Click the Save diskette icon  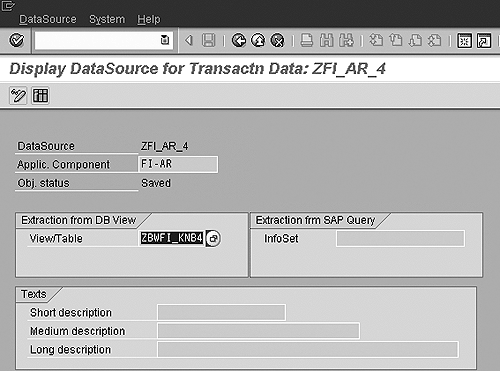pos(209,40)
